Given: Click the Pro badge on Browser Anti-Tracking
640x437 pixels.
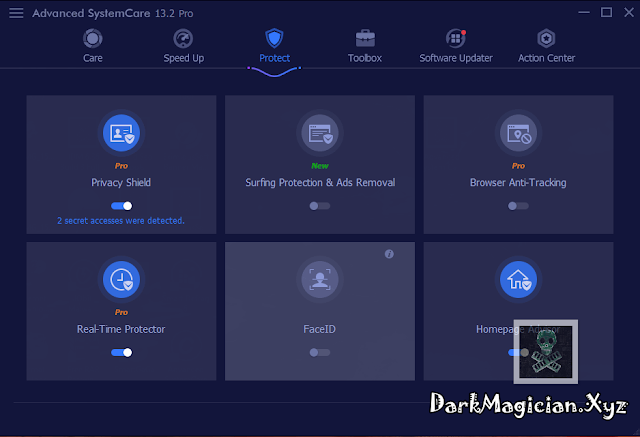Looking at the screenshot, I should (x=518, y=166).
